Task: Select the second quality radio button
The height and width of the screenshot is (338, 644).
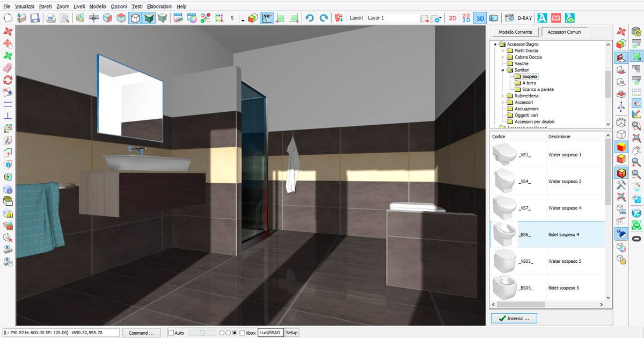Action: pyautogui.click(x=228, y=333)
